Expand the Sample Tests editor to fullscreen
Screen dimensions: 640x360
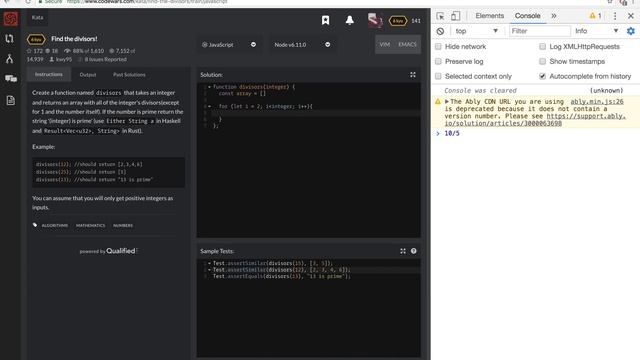(403, 251)
